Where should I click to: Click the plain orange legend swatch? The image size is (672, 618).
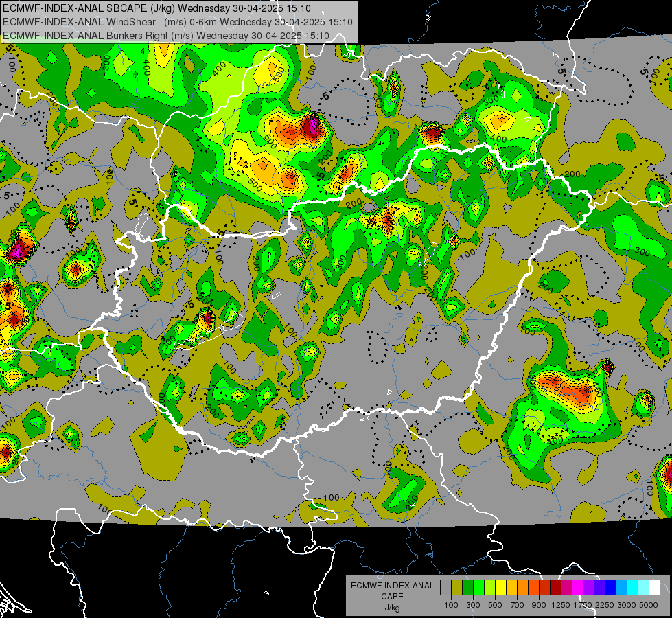pyautogui.click(x=522, y=587)
